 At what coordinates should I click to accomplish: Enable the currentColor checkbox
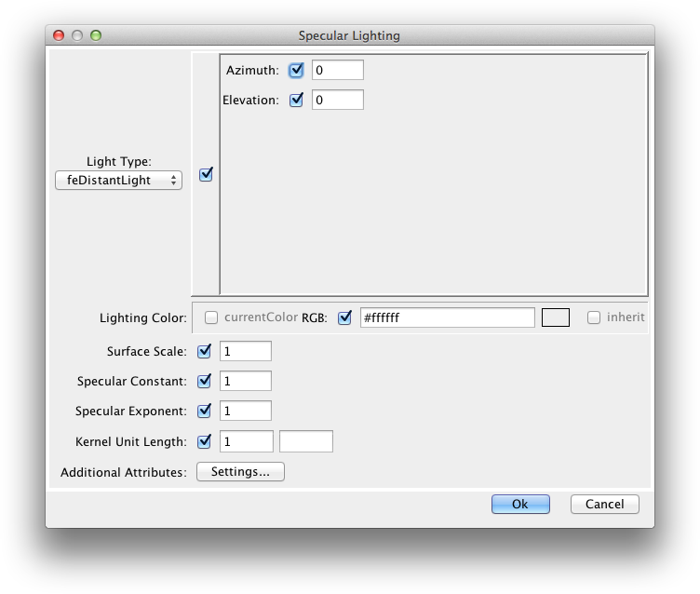click(211, 317)
